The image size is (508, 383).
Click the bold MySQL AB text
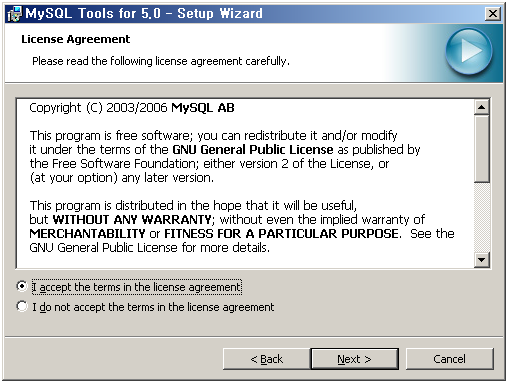point(203,108)
